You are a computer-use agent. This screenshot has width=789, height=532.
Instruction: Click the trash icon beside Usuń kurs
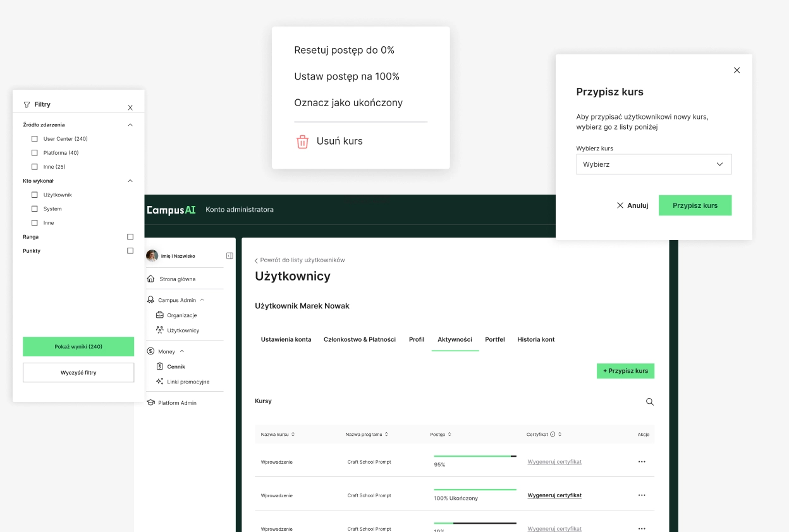click(302, 142)
